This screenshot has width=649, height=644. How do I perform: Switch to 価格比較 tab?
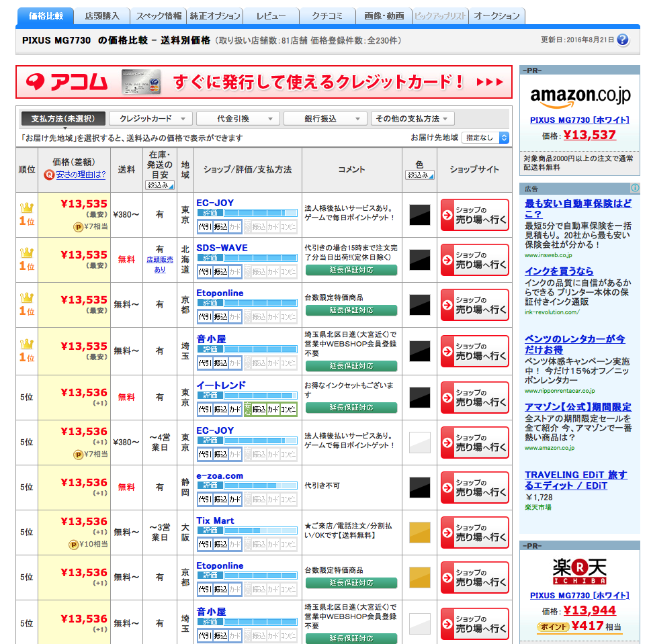click(x=46, y=16)
